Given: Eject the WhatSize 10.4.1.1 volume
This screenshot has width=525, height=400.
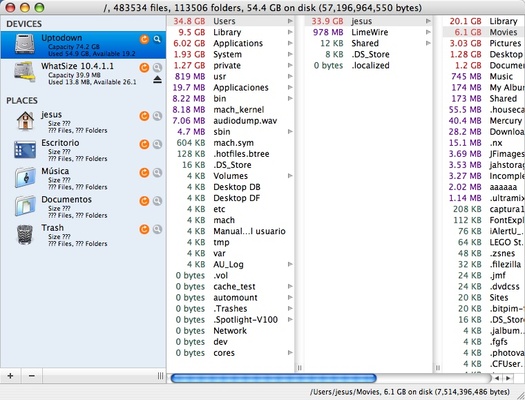Looking at the screenshot, I should (157, 80).
